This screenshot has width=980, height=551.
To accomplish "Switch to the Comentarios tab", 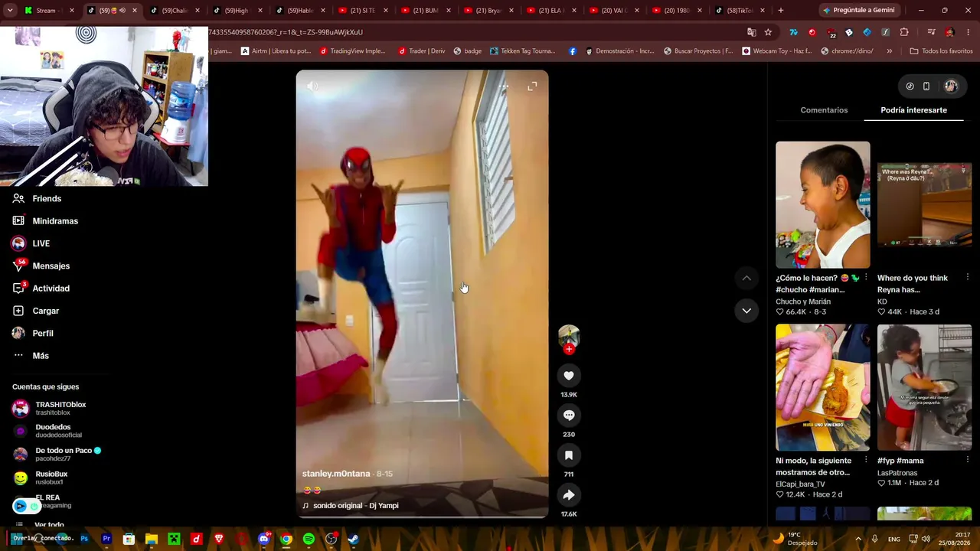I will [x=824, y=110].
